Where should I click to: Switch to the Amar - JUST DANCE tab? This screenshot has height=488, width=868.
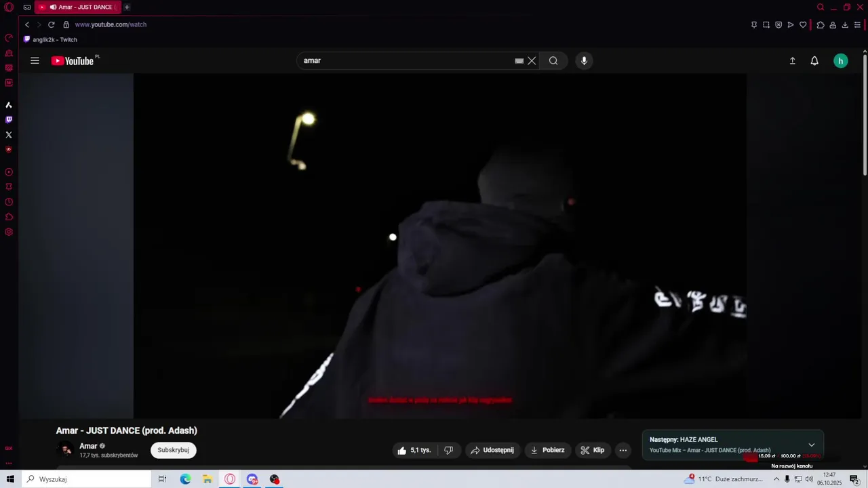click(77, 7)
